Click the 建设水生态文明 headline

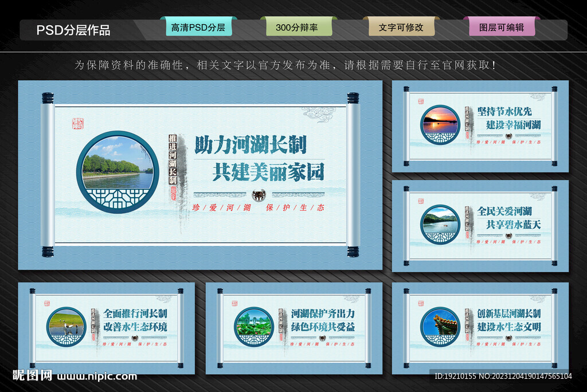click(x=509, y=327)
